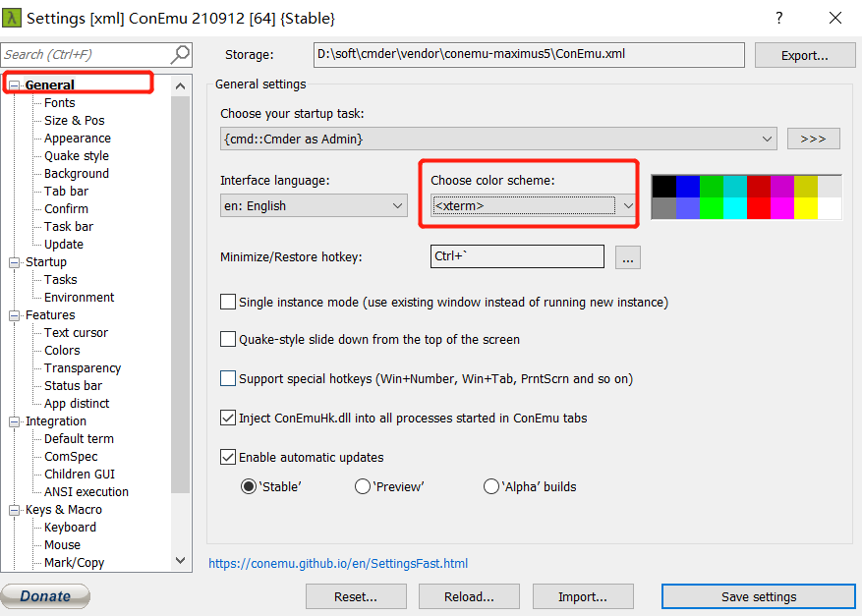The image size is (862, 616).
Task: Select ANSI execution in the tree
Action: click(x=86, y=492)
